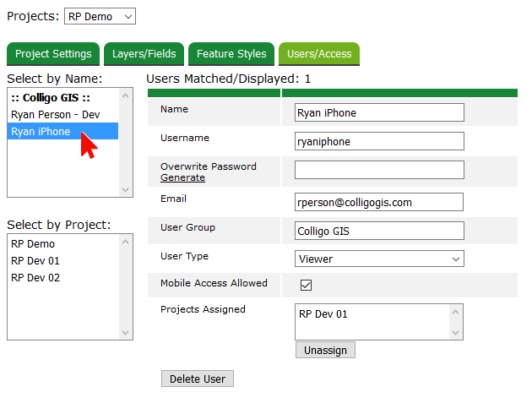Switch to Project Settings tab
This screenshot has width=532, height=414.
[x=53, y=54]
